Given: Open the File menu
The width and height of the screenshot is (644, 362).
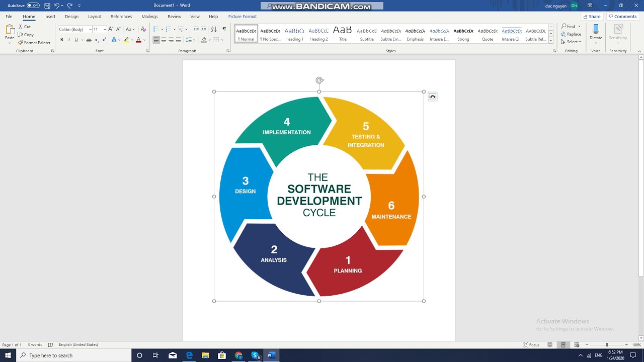Looking at the screenshot, I should point(9,17).
